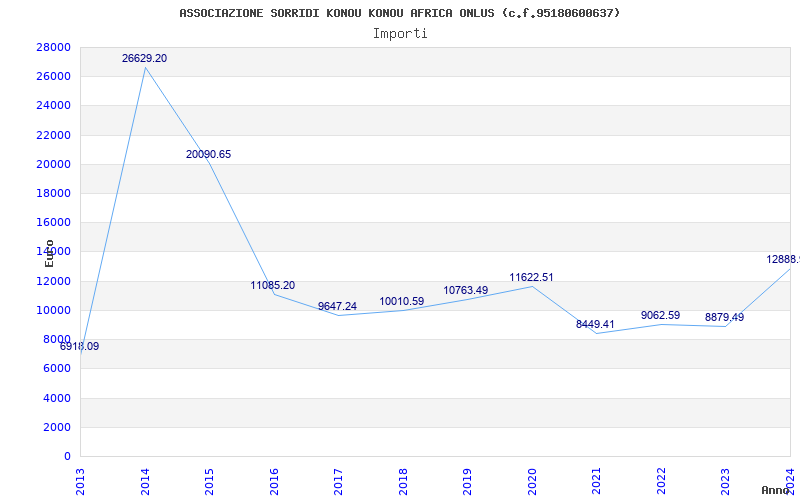This screenshot has width=800, height=500.
Task: Select the data label at the 2013 point
Action: coord(80,346)
